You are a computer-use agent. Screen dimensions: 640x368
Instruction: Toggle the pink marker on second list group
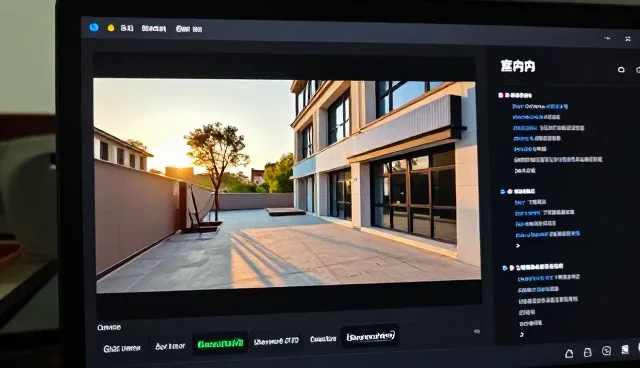509,191
